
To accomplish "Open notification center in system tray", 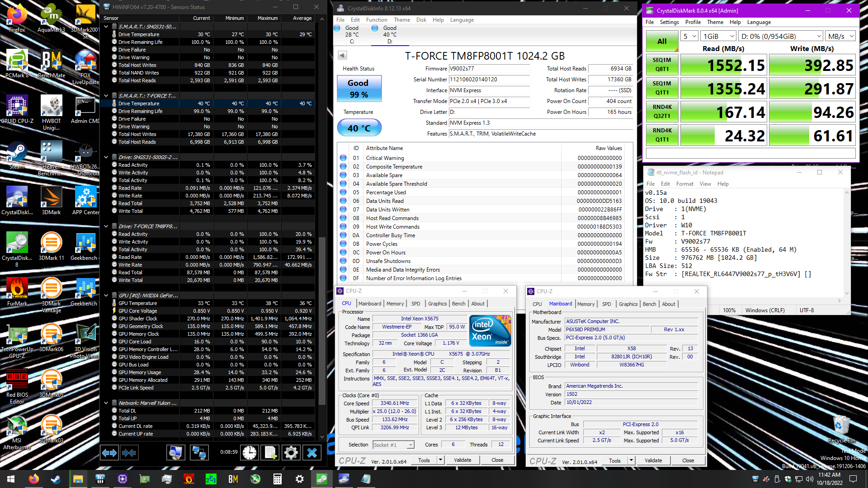I will click(853, 479).
